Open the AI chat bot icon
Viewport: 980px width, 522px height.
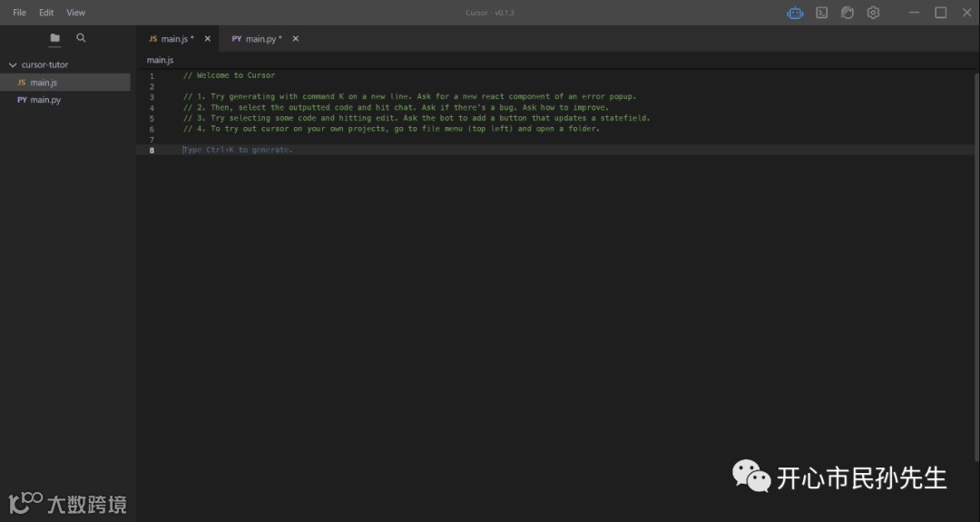coord(795,13)
